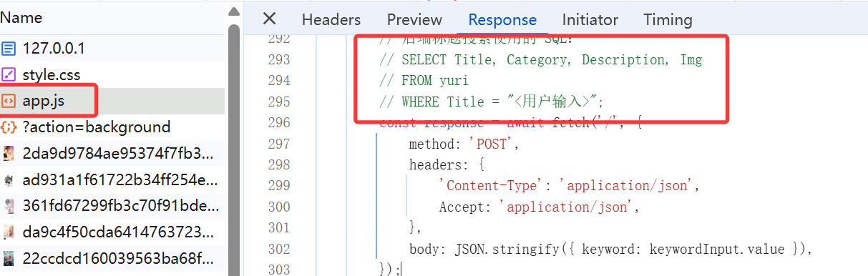Select the 361fd67299fb3c70f91bde image request

pos(112,206)
